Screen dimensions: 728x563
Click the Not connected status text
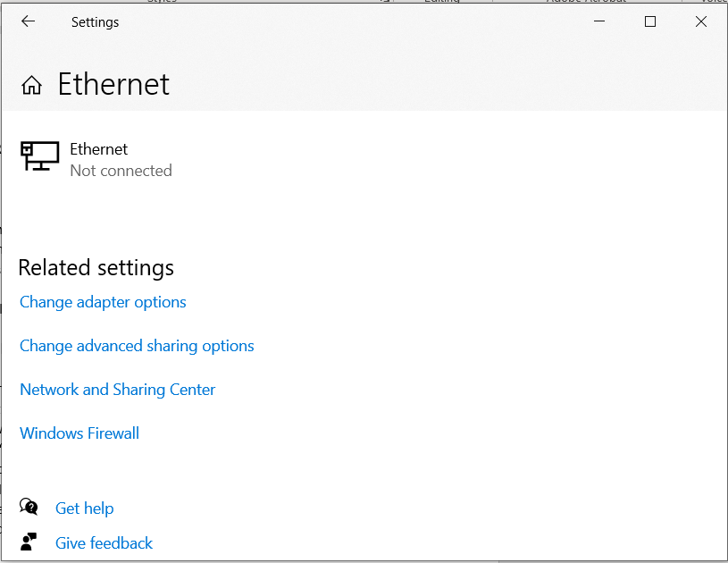[x=121, y=171]
